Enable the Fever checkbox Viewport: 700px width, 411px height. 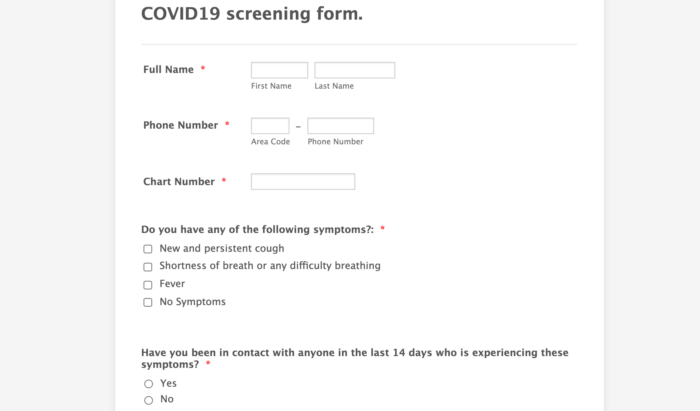(148, 285)
